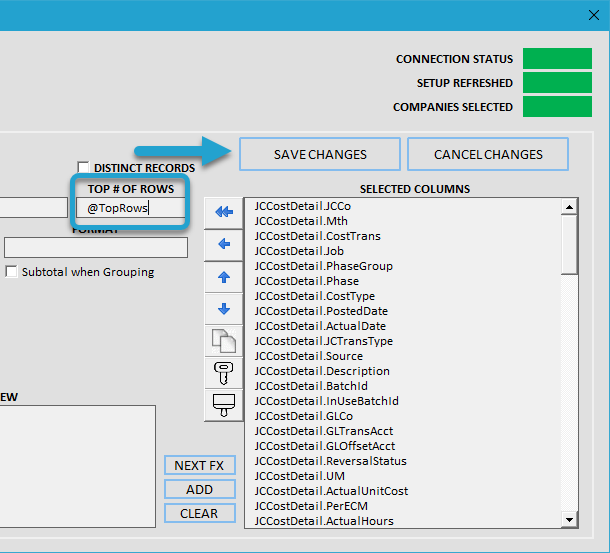The image size is (610, 553).
Task: Click the single left arrow remove icon
Action: click(x=224, y=244)
